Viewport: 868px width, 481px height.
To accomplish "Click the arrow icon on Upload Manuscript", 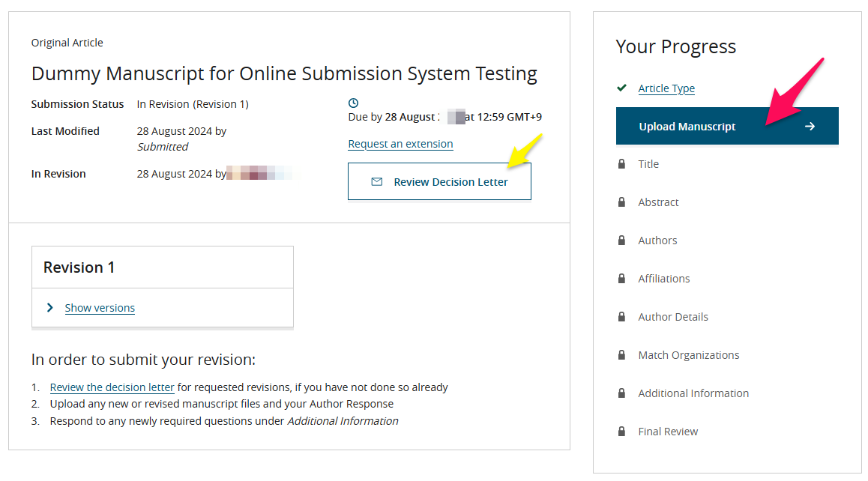I will (x=810, y=127).
